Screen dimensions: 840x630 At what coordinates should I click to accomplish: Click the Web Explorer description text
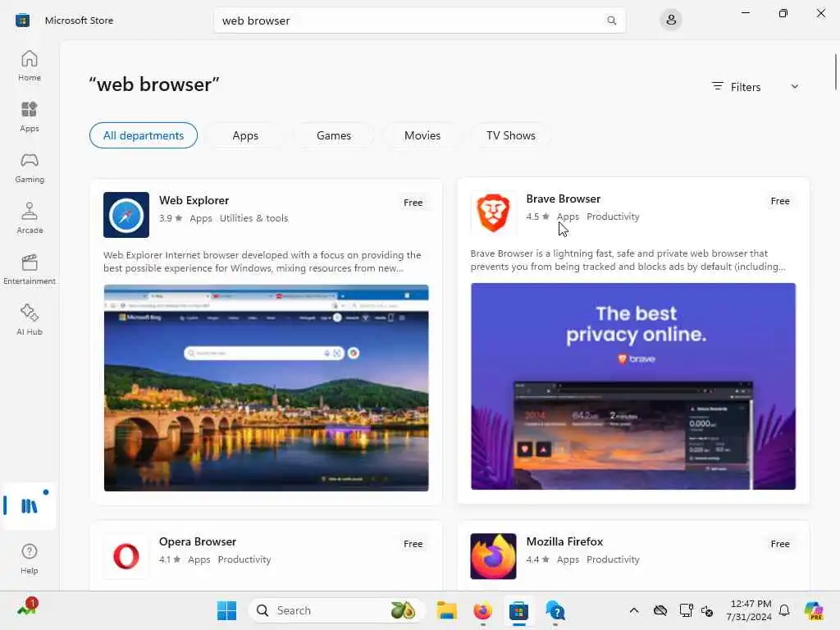262,262
